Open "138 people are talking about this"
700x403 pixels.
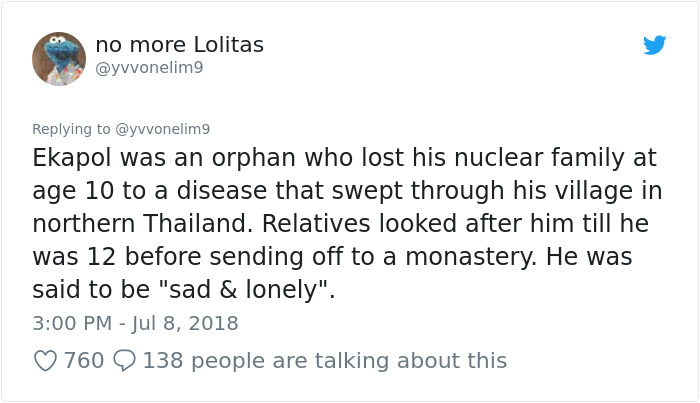click(x=325, y=360)
